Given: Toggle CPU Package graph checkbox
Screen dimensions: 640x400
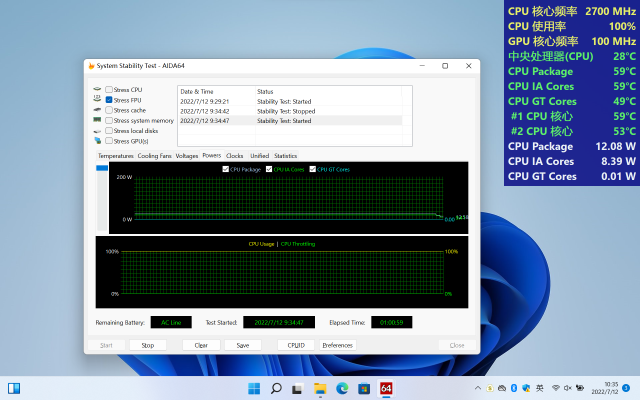Looking at the screenshot, I should 225,169.
